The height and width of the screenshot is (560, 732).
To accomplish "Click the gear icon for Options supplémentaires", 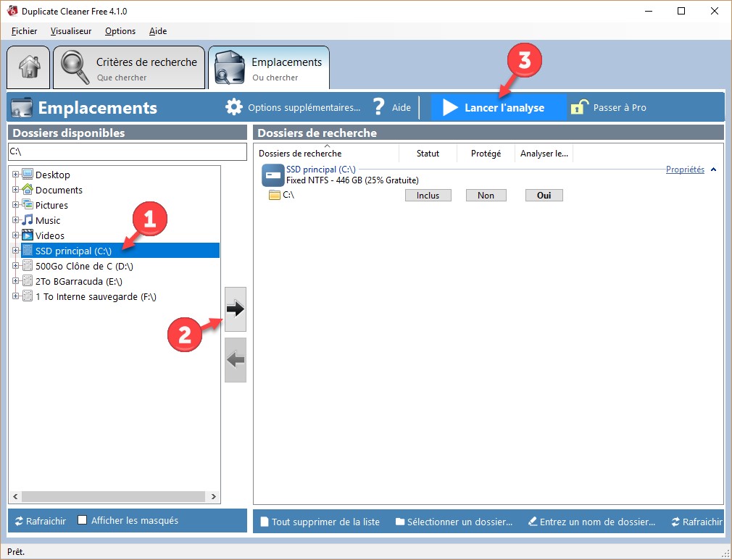I will (233, 107).
